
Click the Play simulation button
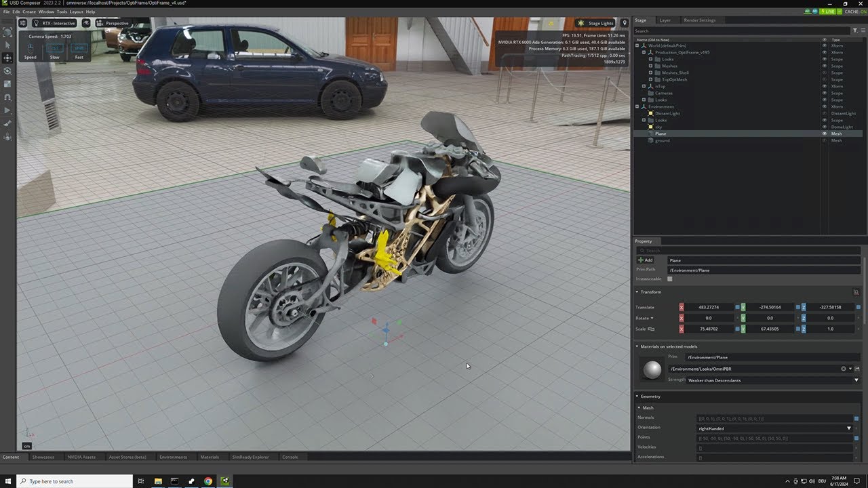point(7,110)
